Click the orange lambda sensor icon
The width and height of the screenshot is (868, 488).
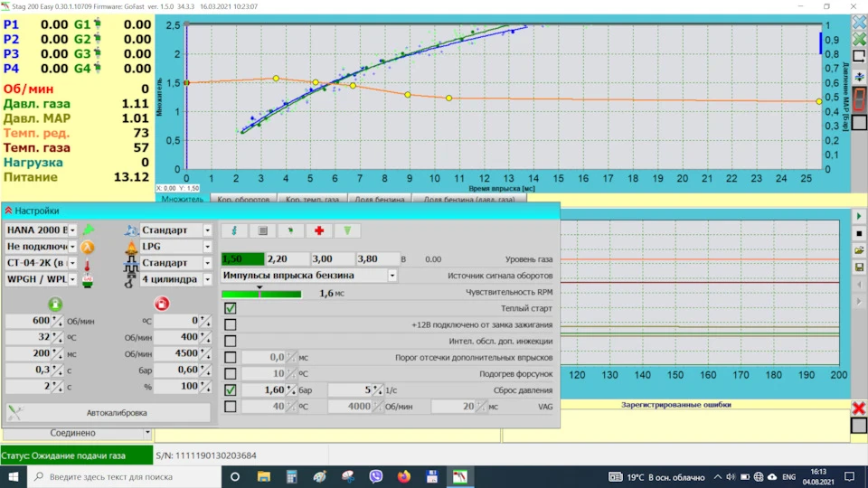[x=88, y=247]
